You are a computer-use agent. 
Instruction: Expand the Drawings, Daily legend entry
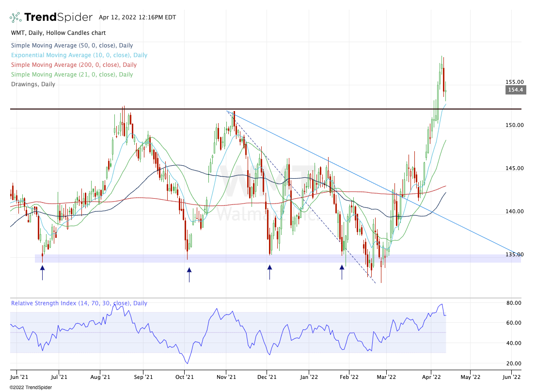pyautogui.click(x=32, y=84)
